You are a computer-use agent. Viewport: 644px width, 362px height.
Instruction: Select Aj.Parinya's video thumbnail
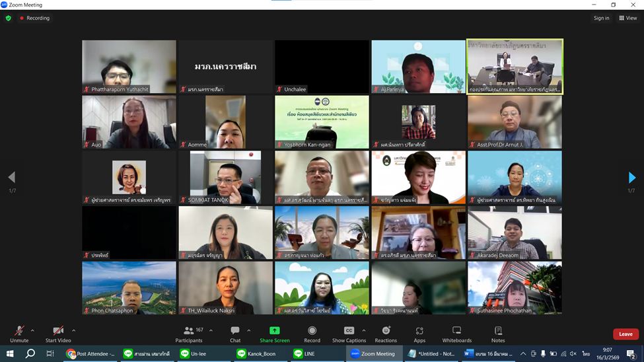tap(418, 67)
